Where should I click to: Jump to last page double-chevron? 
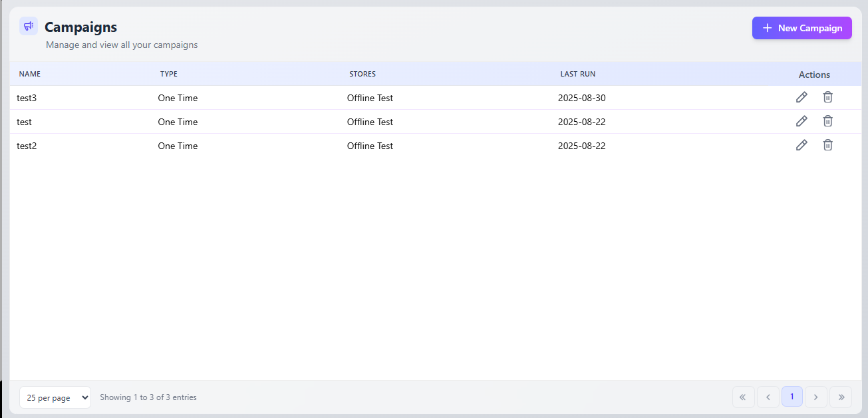(841, 397)
